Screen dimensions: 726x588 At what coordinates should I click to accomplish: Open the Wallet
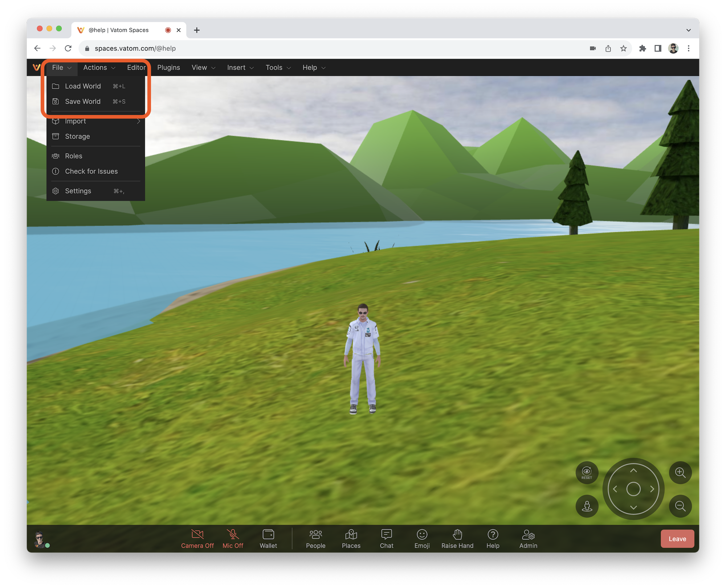[x=268, y=539]
